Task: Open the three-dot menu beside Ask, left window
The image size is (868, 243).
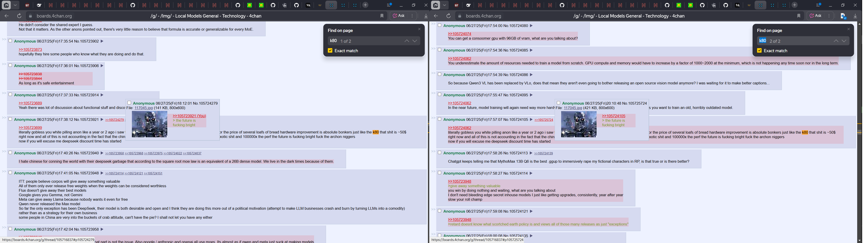Action: point(412,16)
